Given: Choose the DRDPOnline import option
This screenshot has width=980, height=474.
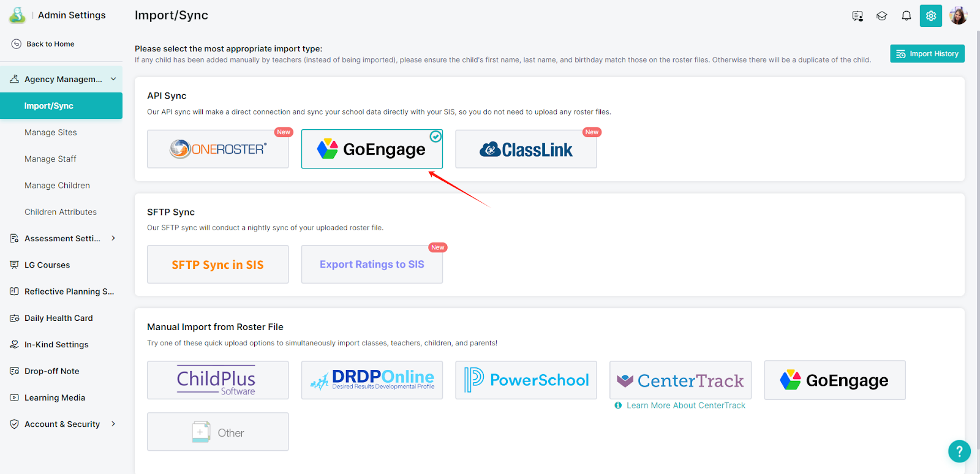Looking at the screenshot, I should click(x=372, y=380).
